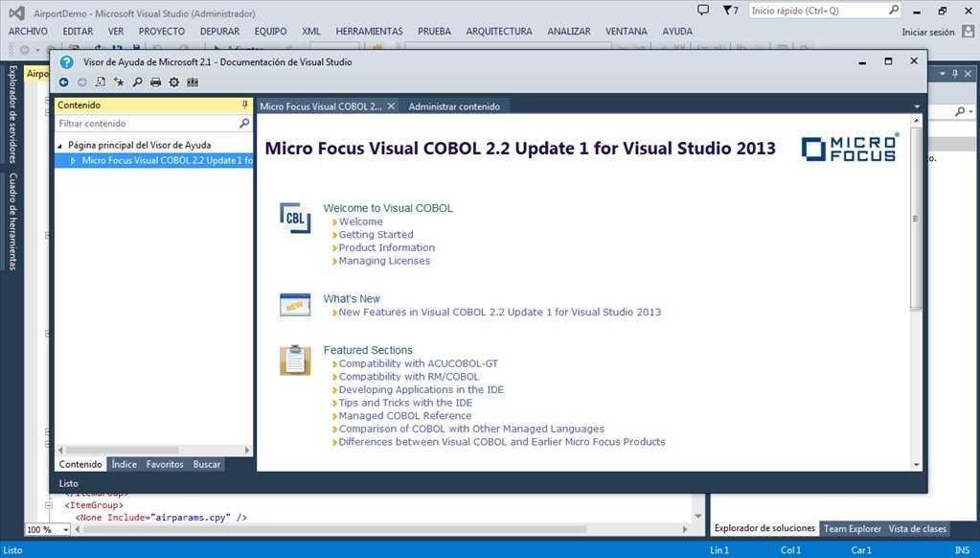Open Help Viewer options via gear icon
Viewport: 980px width, 558px height.
coord(173,81)
